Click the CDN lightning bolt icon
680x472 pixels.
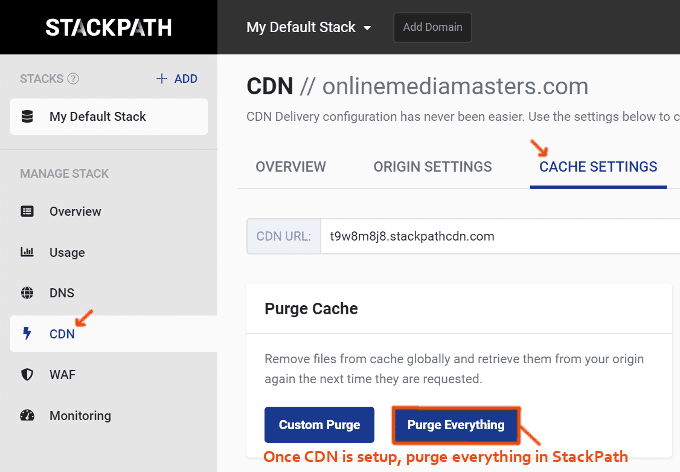(27, 333)
